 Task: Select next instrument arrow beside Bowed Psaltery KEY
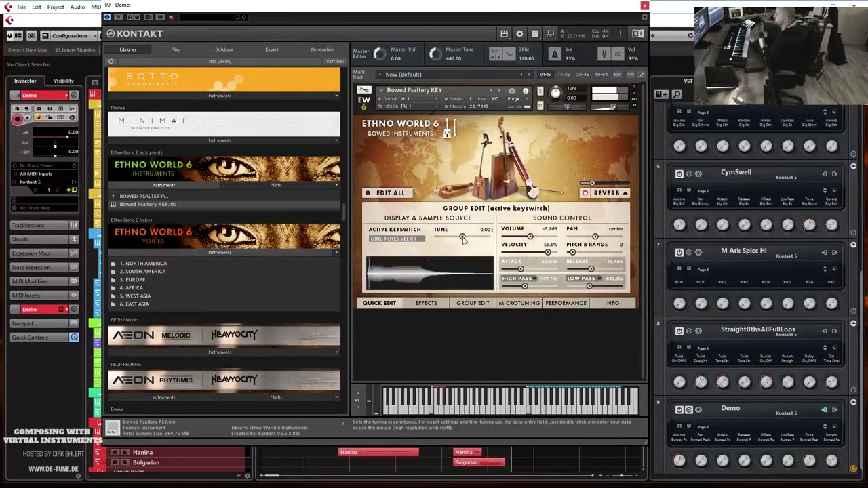click(500, 90)
